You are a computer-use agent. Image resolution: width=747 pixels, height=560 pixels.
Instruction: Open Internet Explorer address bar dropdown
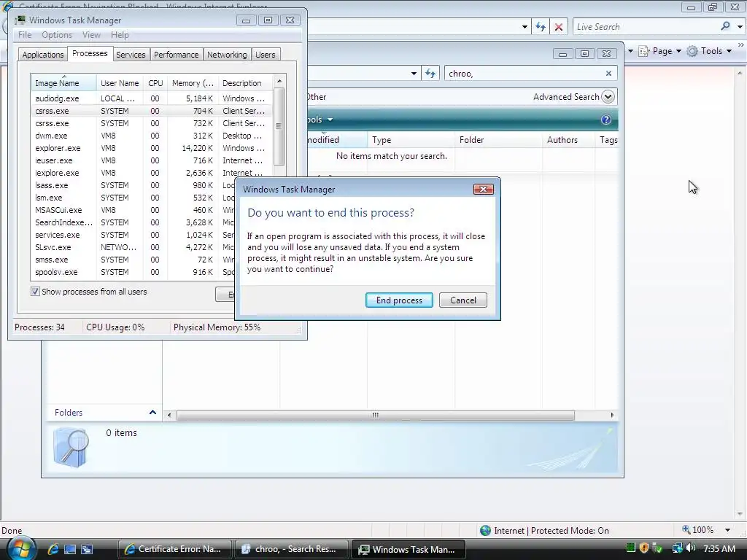[525, 27]
